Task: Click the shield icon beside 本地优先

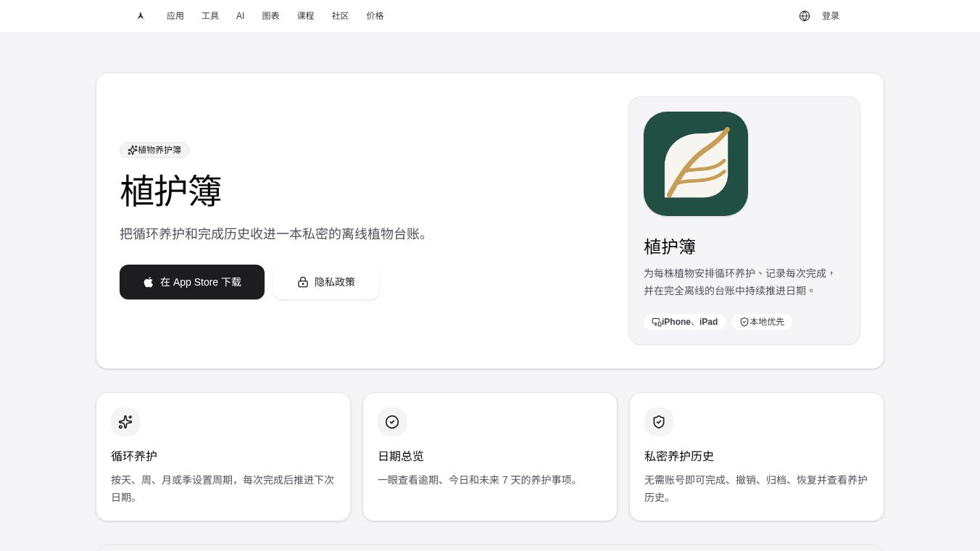Action: [744, 322]
